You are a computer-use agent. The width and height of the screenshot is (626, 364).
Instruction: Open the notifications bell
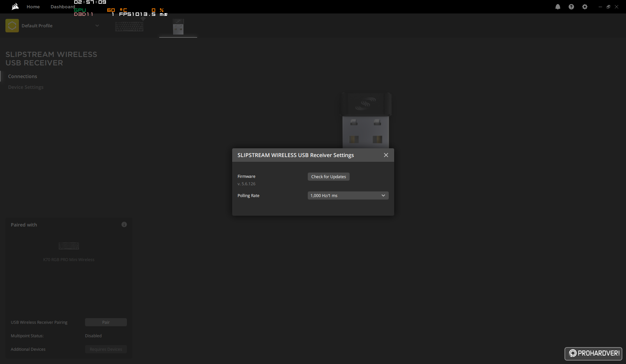pos(558,7)
